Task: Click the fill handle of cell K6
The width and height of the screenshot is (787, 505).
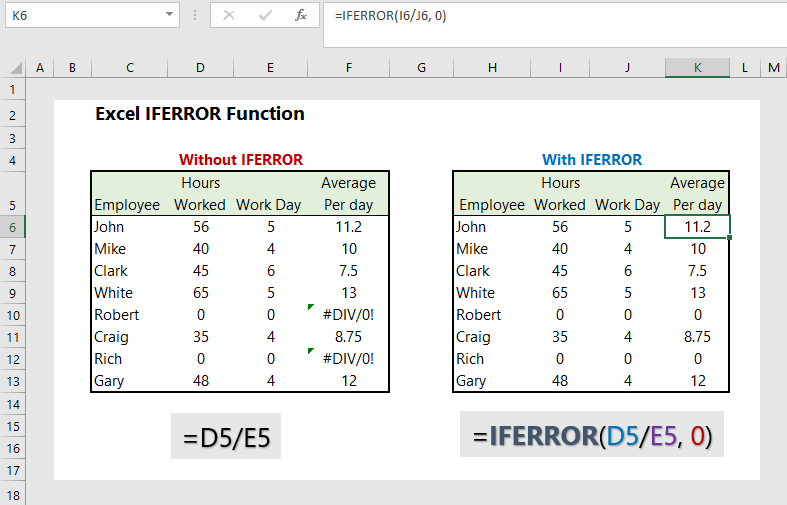Action: (729, 237)
